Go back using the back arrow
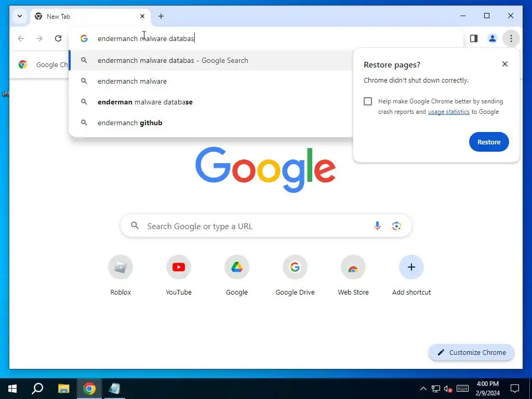532x399 pixels. (x=21, y=38)
